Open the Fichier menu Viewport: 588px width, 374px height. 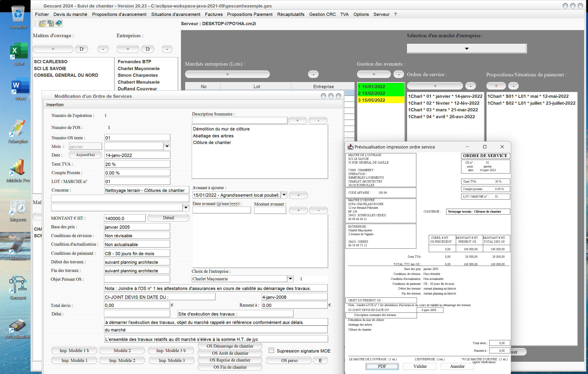42,14
